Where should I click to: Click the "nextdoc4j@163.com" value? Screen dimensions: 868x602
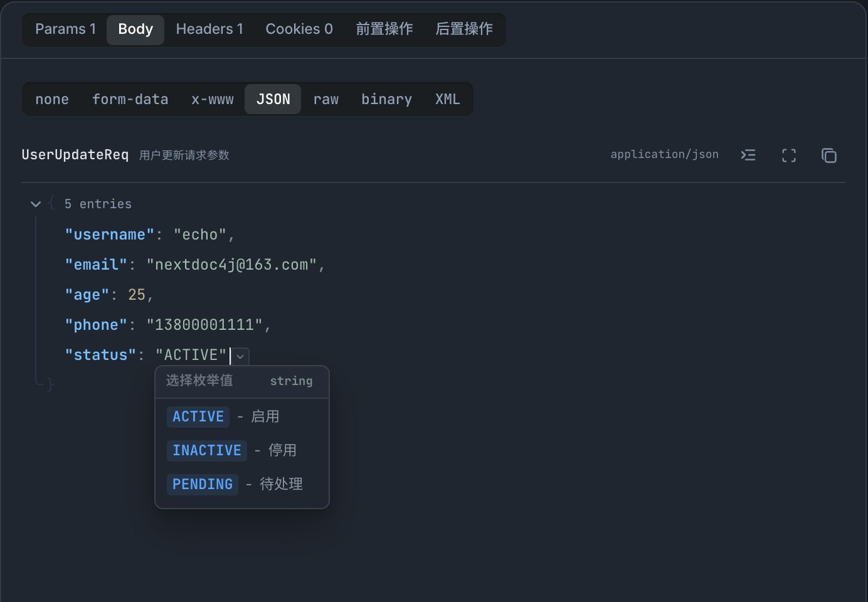[231, 265]
